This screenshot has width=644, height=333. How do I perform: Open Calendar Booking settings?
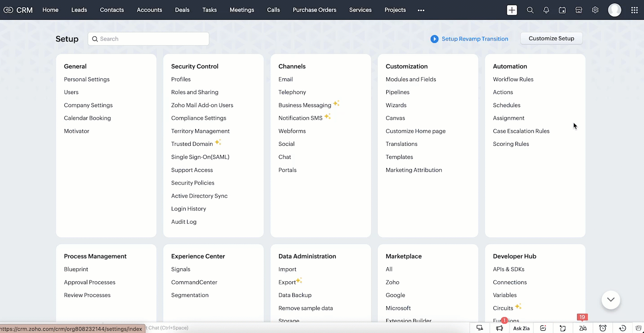87,118
